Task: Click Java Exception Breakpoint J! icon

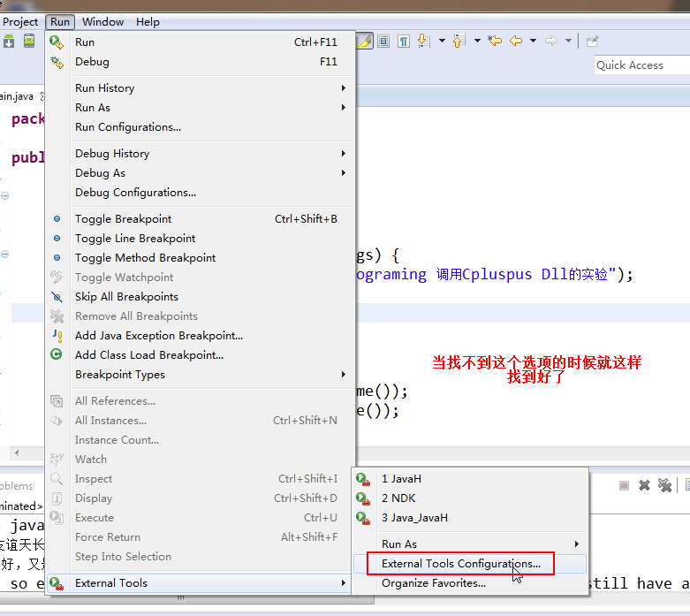Action: 57,336
